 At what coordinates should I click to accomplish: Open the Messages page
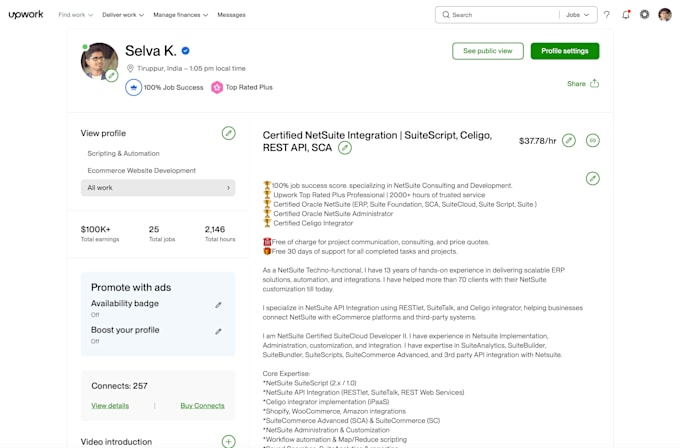click(x=231, y=15)
